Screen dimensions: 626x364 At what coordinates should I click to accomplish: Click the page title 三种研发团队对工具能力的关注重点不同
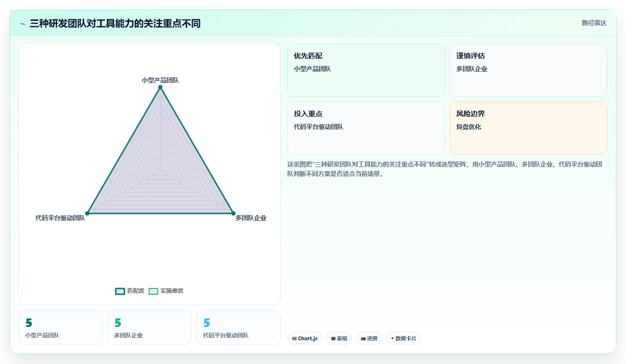(115, 23)
